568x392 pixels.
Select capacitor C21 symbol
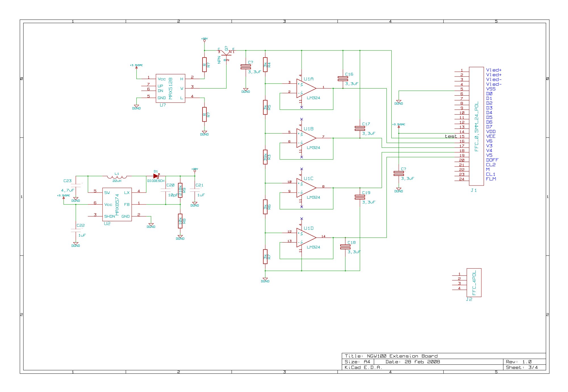[x=195, y=190]
